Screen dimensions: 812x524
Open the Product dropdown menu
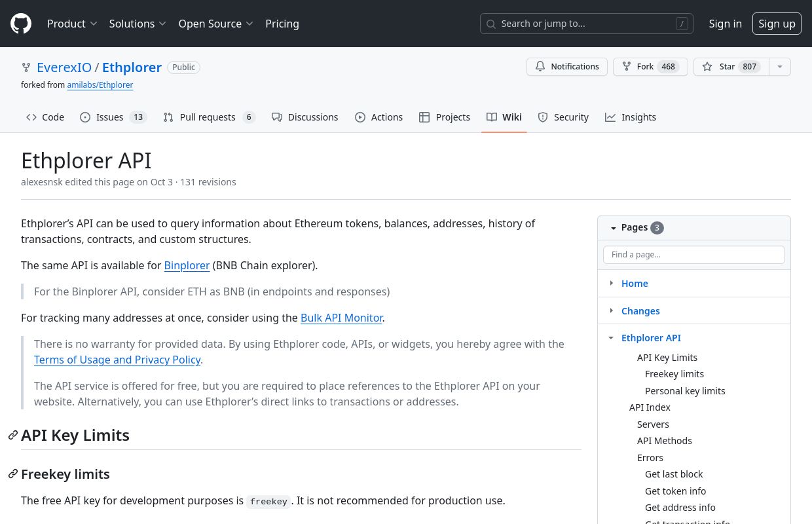72,24
